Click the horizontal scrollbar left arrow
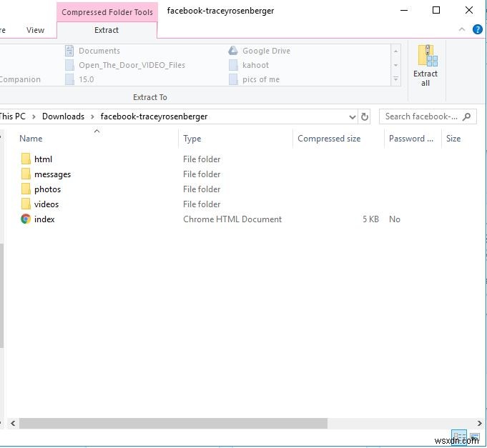This screenshot has width=487, height=448. [x=13, y=423]
